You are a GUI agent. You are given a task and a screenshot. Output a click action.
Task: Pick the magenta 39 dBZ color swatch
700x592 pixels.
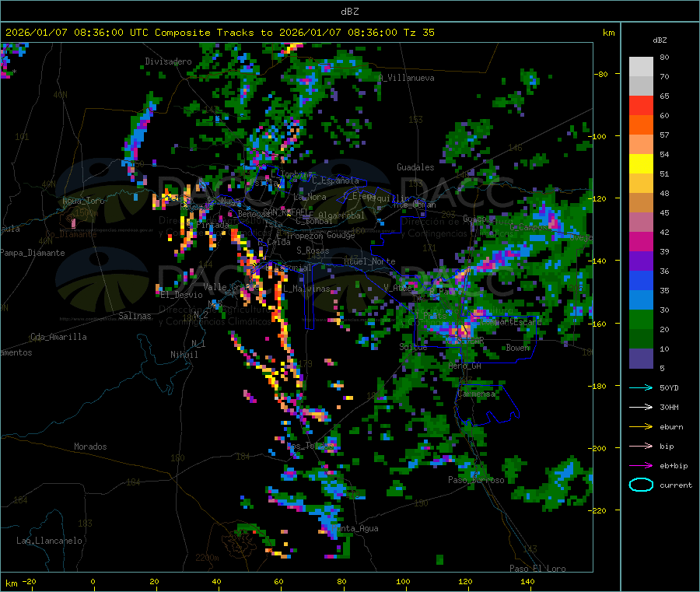click(x=641, y=242)
